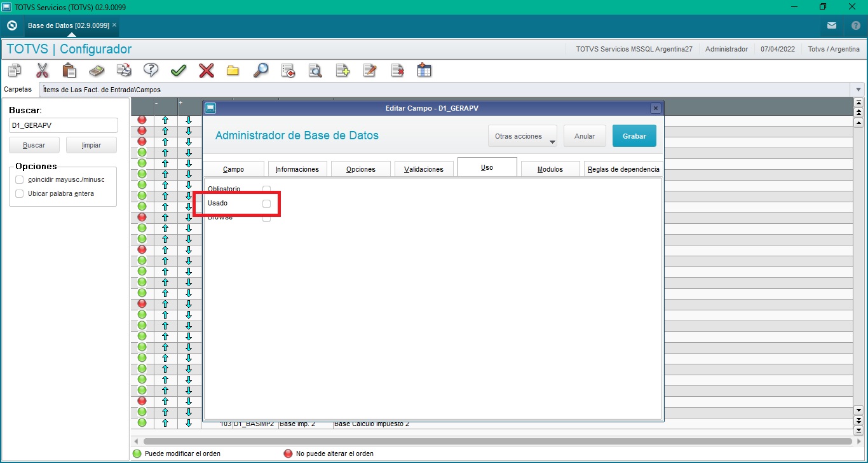Click green status circle in D1_BASIMP2 row
This screenshot has width=868, height=463.
pyautogui.click(x=142, y=423)
